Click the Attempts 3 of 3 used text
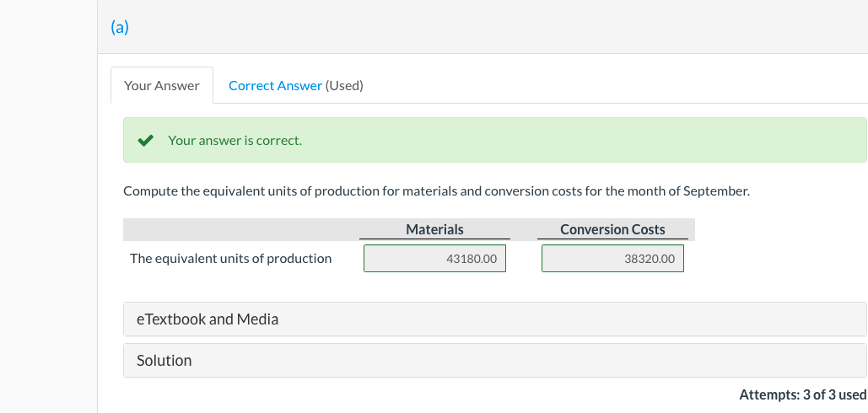This screenshot has height=413, width=868. point(802,394)
